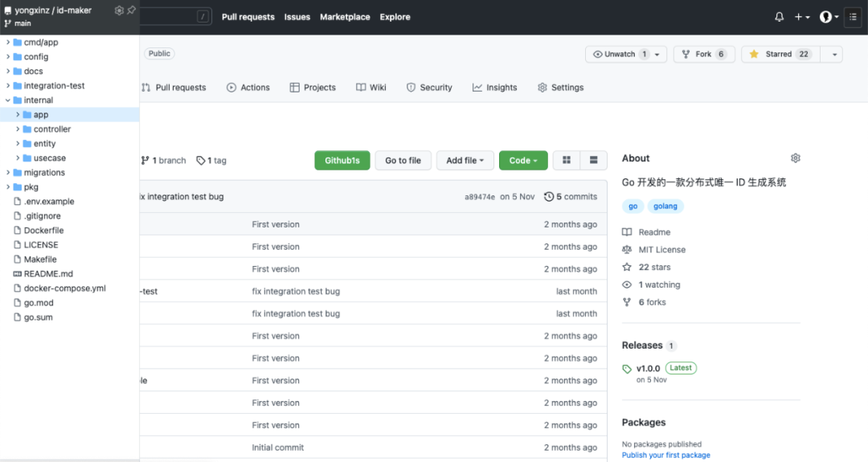Click the go topic tag
The image size is (868, 462).
(633, 206)
